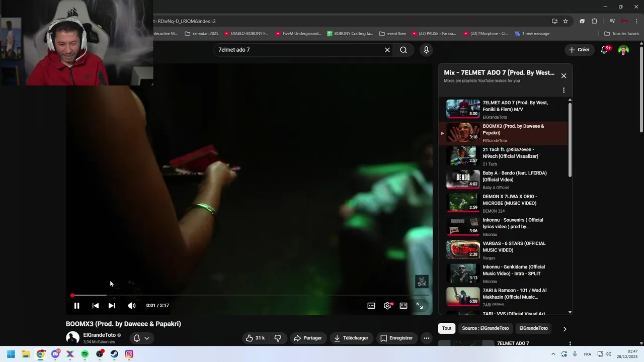Open the notifications bell in the header

[x=604, y=50]
